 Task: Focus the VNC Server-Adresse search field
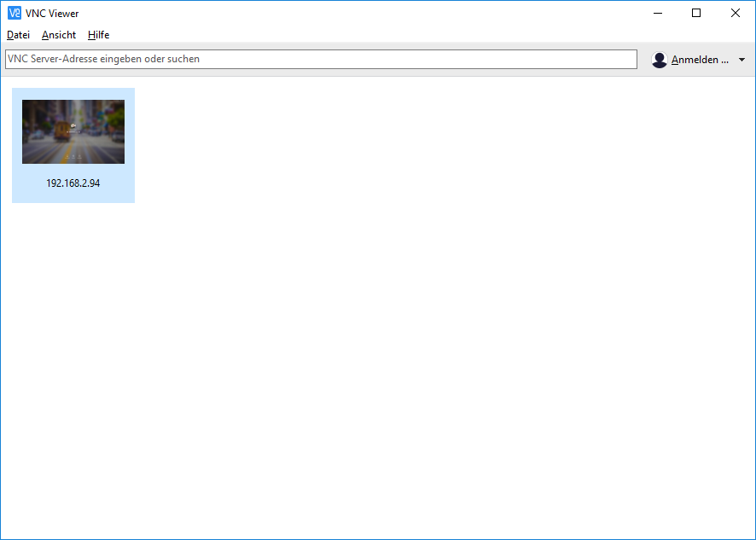coord(321,60)
